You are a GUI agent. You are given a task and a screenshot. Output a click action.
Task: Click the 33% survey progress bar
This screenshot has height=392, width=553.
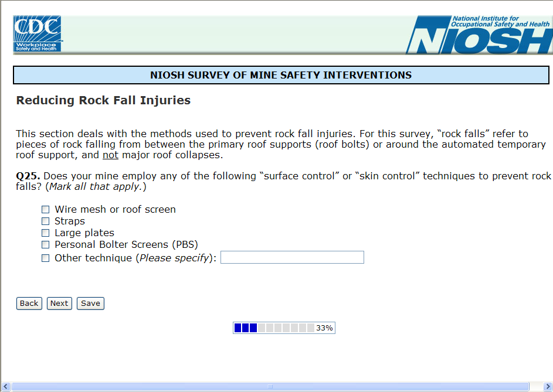pos(284,328)
